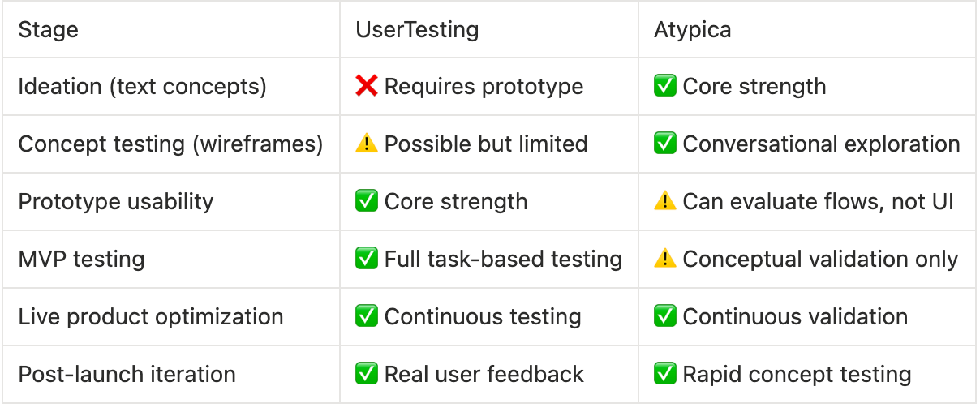The width and height of the screenshot is (980, 412).
Task: Click the Post-launch iteration row label
Action: tap(127, 374)
